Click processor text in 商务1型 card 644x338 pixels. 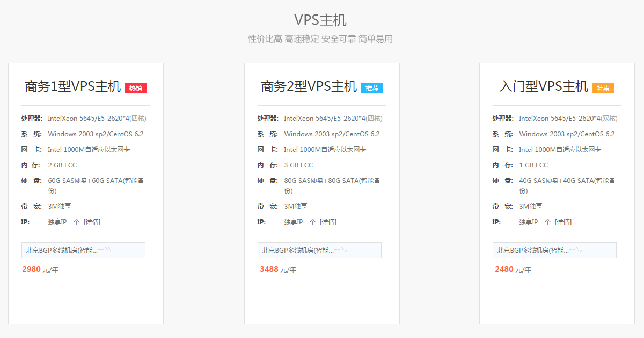[x=97, y=119]
